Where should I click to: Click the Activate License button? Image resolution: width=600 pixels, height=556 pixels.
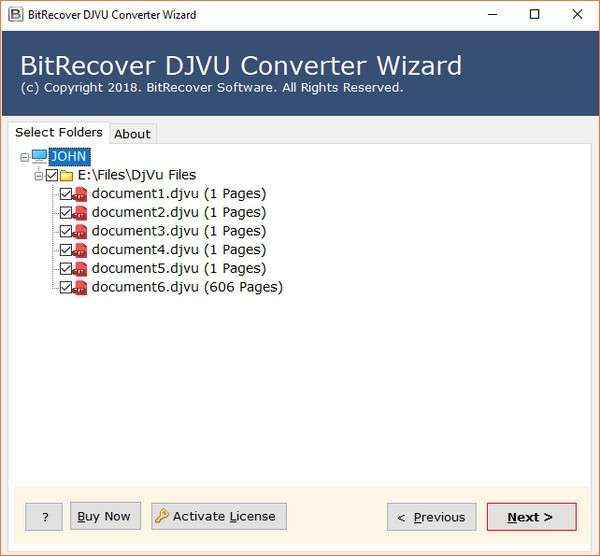[x=219, y=516]
